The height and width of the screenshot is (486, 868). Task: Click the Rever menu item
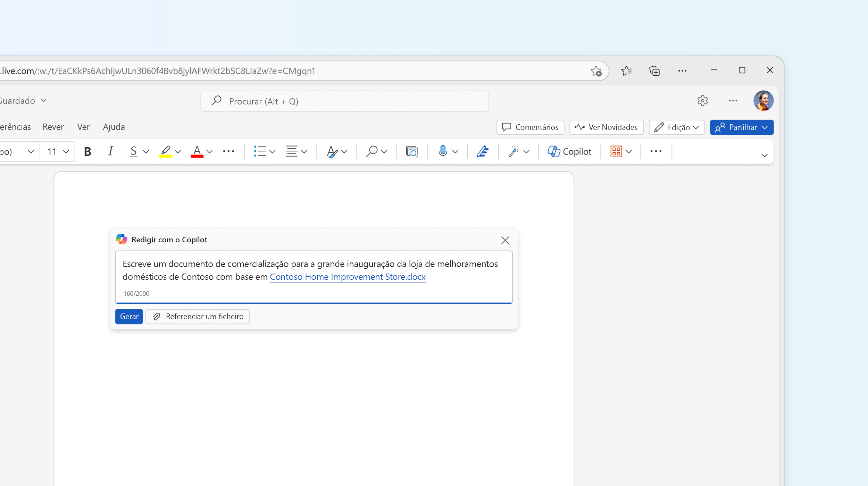[53, 126]
